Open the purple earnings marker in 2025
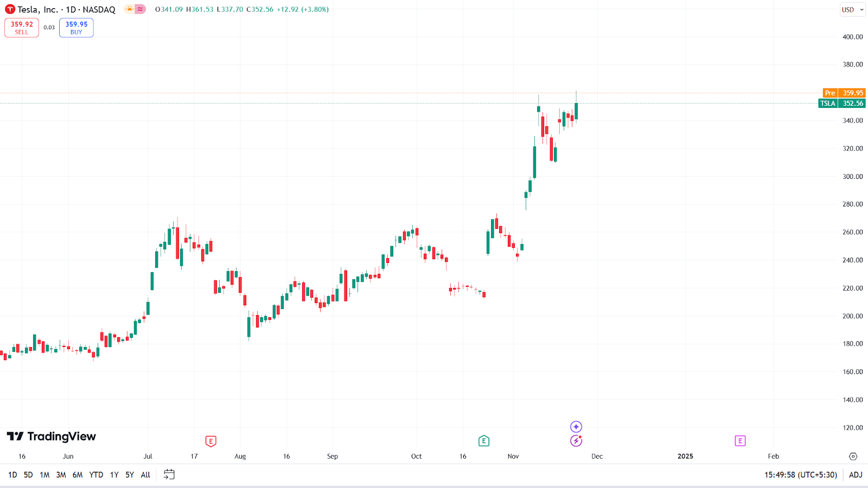The width and height of the screenshot is (868, 488). [x=740, y=441]
